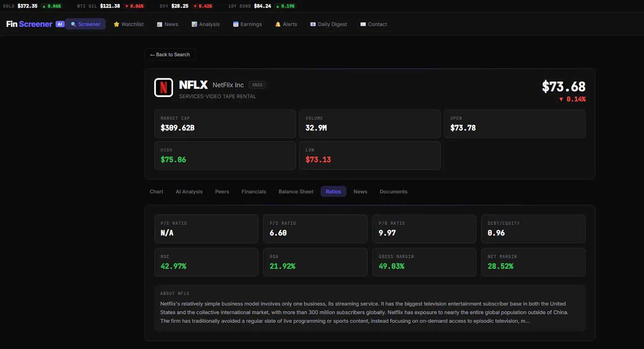Click the P/E Ratio N/A value
Screen dimensions: 644x349
pyautogui.click(x=167, y=233)
